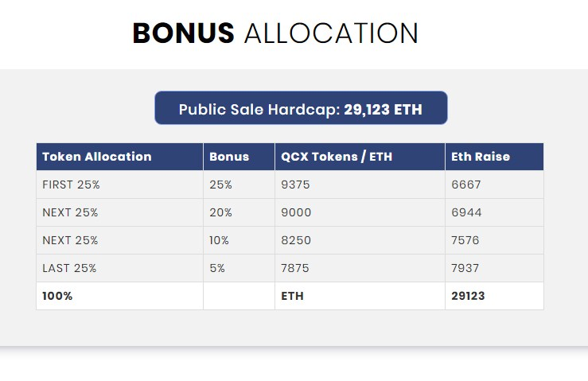Select the 29123 total value
The width and height of the screenshot is (588, 381).
[x=468, y=296]
